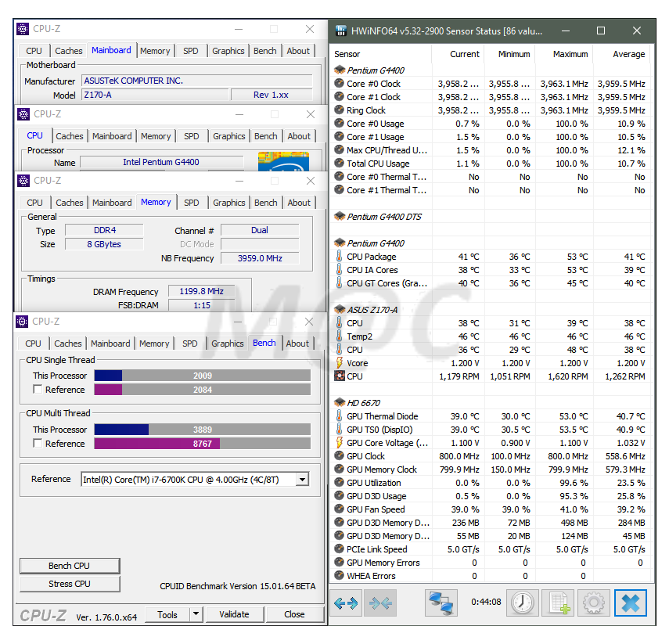Click the Intel logo in Processor section
Viewport: 669px width, 644px height.
(x=283, y=161)
